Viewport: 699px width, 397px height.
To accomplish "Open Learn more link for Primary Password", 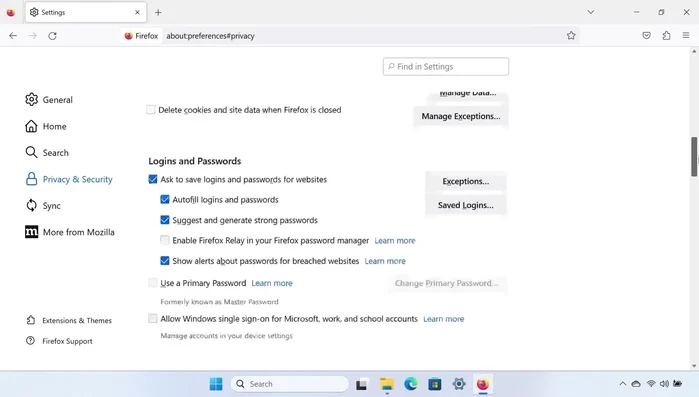I will point(272,283).
